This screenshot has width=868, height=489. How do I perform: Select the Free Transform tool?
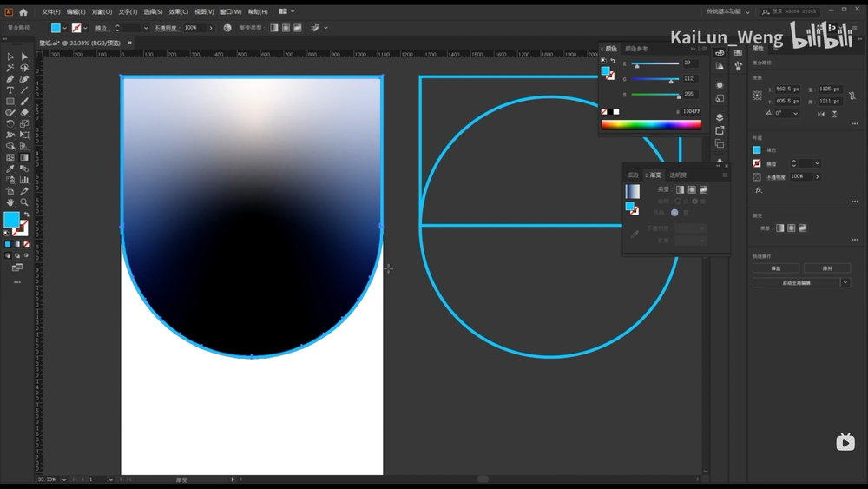click(x=24, y=135)
